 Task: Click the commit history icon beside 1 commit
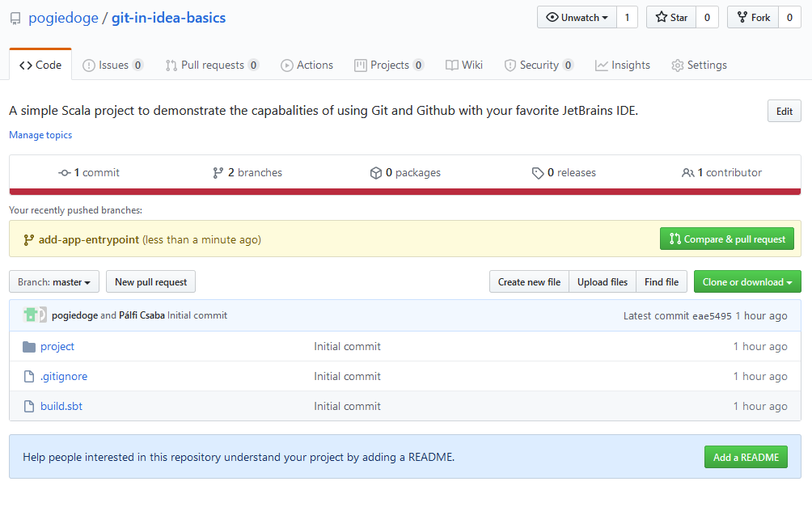click(x=65, y=173)
